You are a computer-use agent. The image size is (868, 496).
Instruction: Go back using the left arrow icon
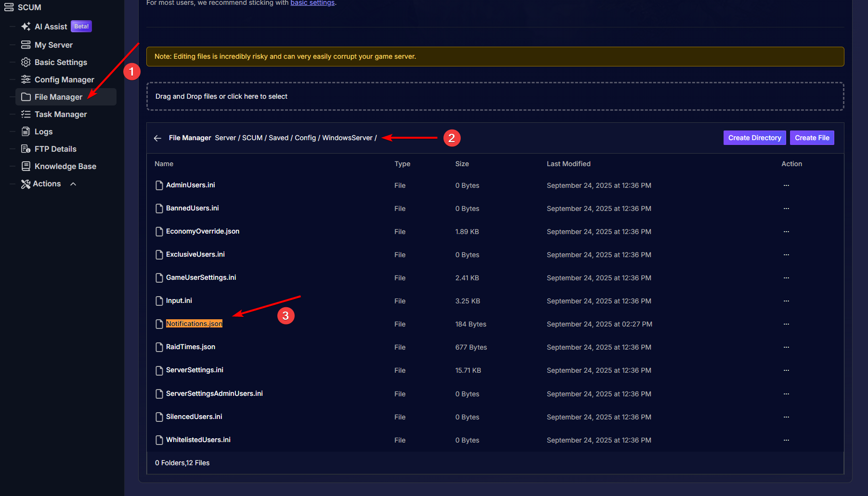pyautogui.click(x=157, y=138)
